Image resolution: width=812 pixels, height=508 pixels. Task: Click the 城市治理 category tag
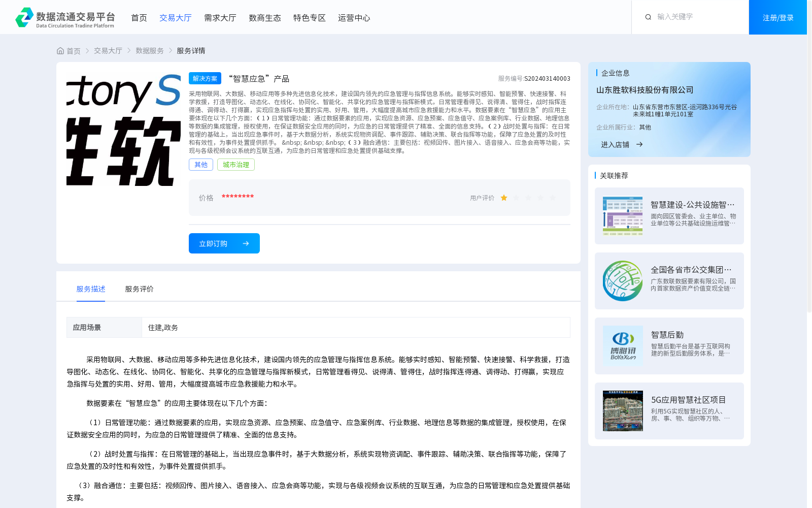(236, 165)
